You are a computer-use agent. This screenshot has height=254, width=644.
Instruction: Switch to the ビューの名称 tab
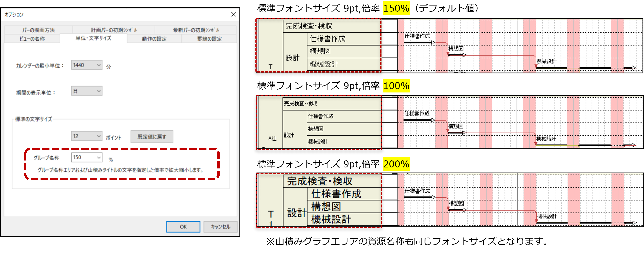(32, 39)
